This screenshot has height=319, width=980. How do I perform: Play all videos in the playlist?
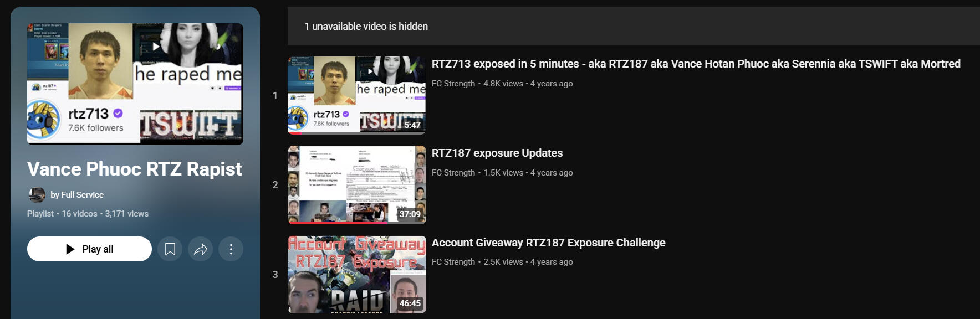89,249
